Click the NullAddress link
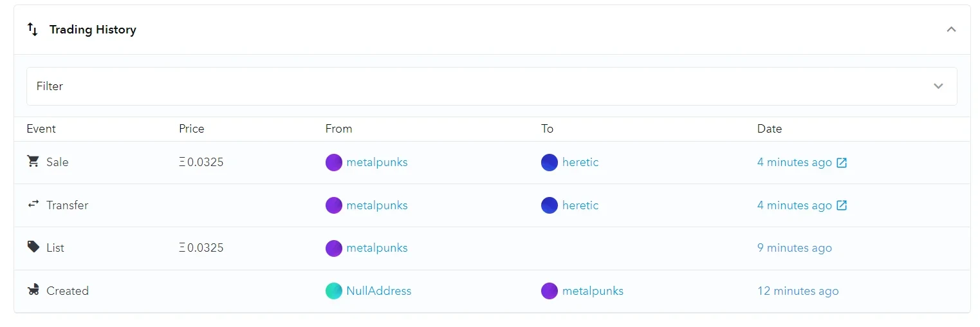This screenshot has width=980, height=327. tap(378, 291)
